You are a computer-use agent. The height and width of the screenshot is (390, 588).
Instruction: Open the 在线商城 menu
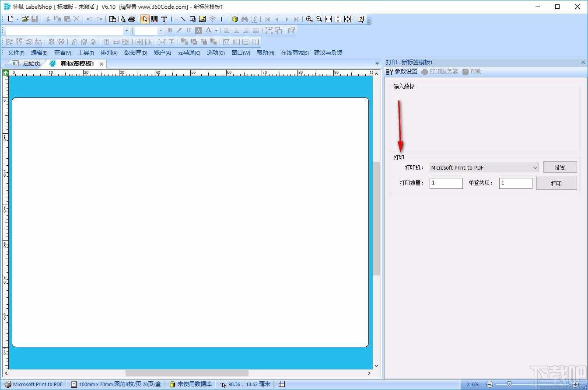(x=295, y=52)
